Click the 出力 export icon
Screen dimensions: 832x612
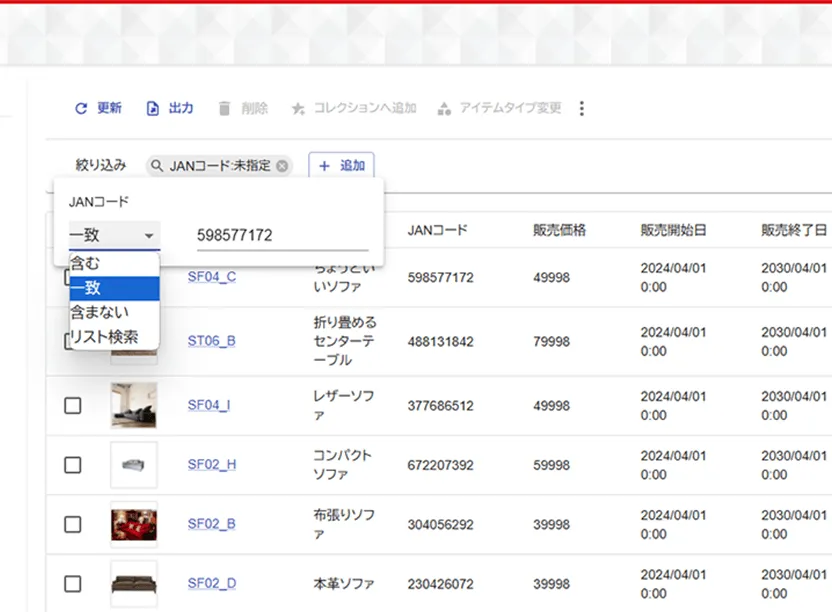(152, 109)
